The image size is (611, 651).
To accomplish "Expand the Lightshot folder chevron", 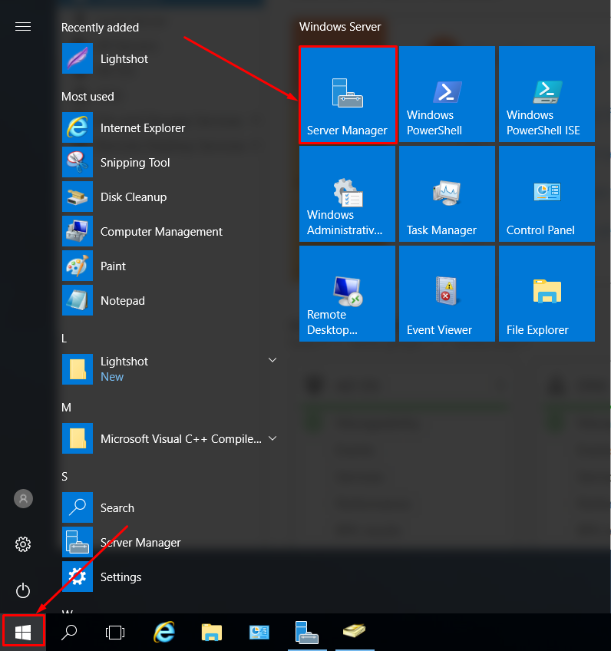I will [x=272, y=360].
